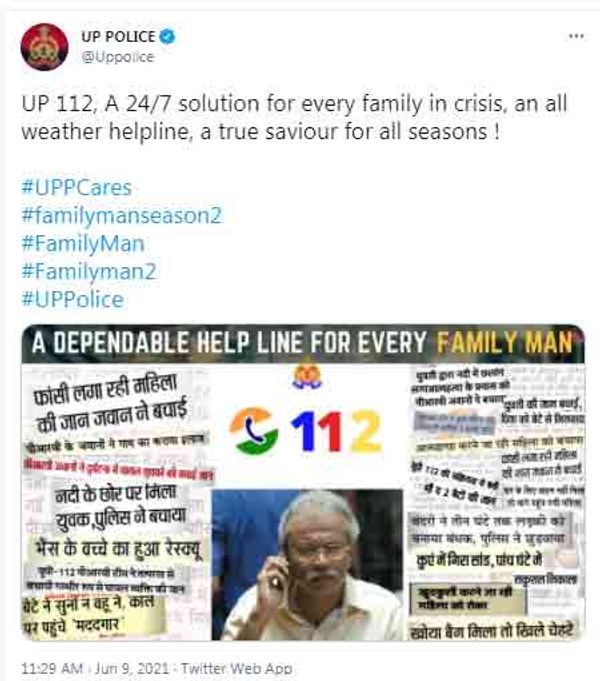This screenshot has width=600, height=681.
Task: Open the attached helpline image
Action: pos(303,482)
